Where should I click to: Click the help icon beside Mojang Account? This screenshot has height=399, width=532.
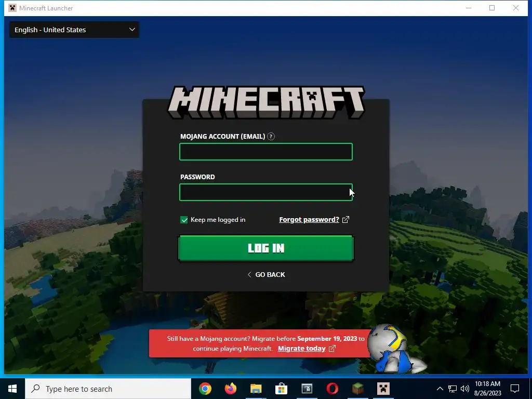[271, 137]
